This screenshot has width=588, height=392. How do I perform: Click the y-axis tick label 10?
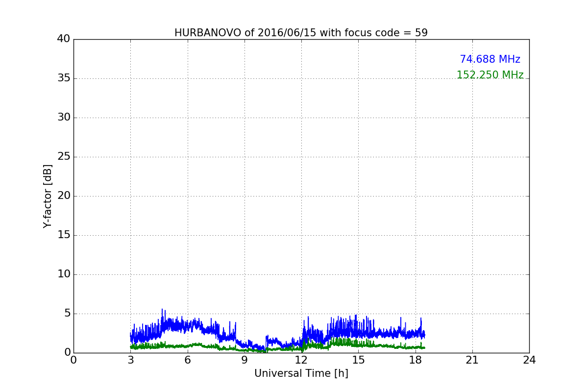(64, 274)
